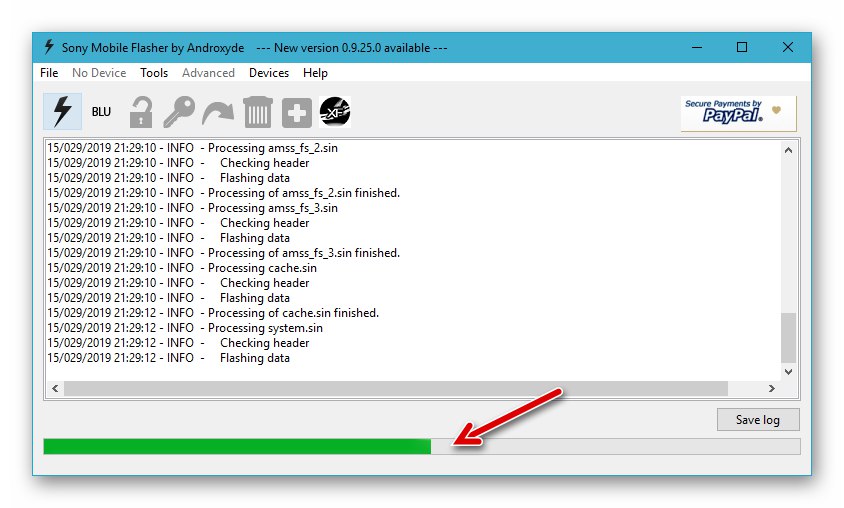Open the No Device menu
The width and height of the screenshot is (844, 508).
(99, 73)
